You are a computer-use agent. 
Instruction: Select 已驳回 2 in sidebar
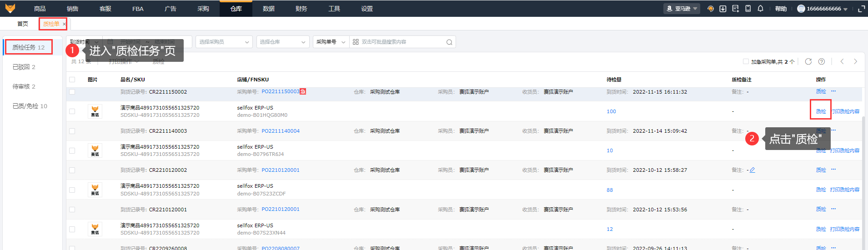click(x=24, y=67)
